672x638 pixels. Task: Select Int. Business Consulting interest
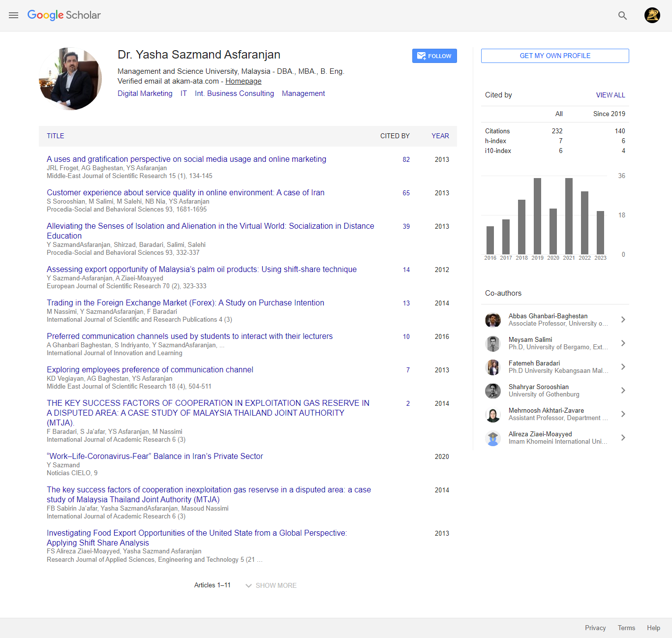click(x=234, y=93)
